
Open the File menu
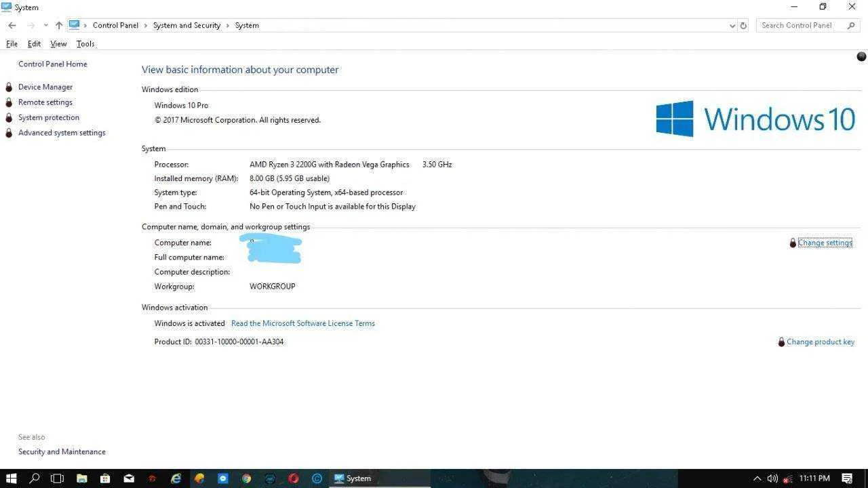[12, 43]
